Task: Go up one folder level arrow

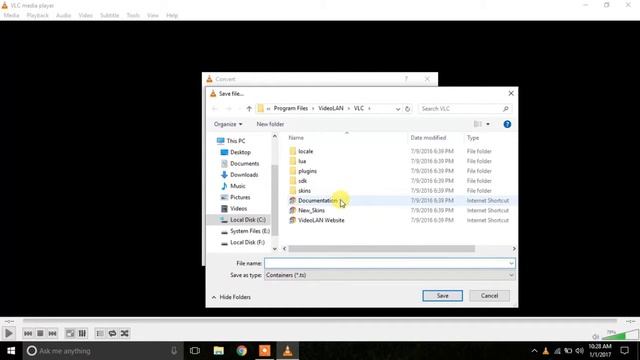Action: 249,109
